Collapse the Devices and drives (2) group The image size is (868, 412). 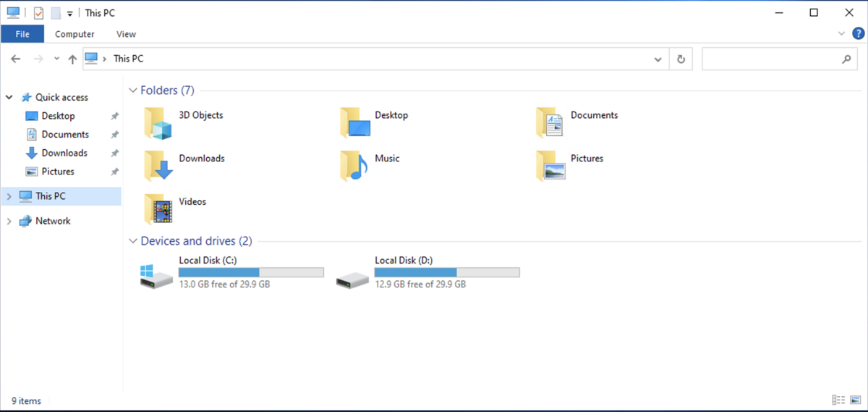[132, 241]
